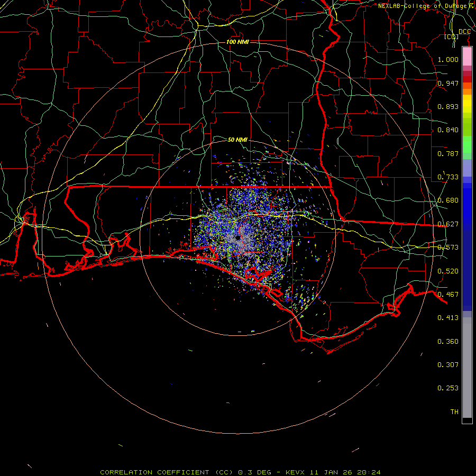The height and width of the screenshot is (476, 476).
Task: Pick the pink swatch at the top of the color bar
Action: click(x=467, y=57)
